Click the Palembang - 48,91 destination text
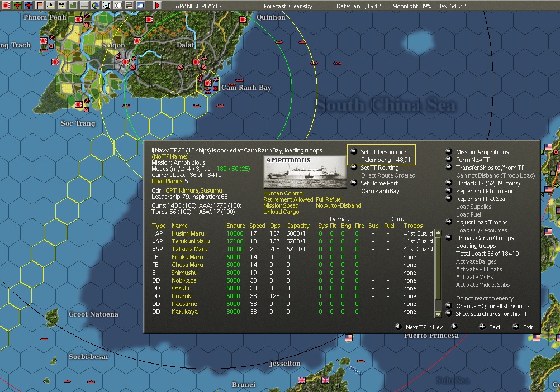The height and width of the screenshot is (392, 560). [386, 160]
